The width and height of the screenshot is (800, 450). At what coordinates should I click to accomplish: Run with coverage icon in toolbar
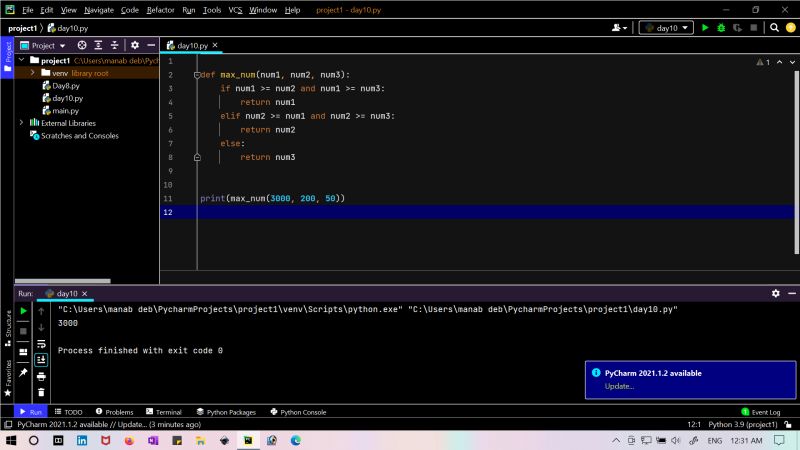click(737, 28)
